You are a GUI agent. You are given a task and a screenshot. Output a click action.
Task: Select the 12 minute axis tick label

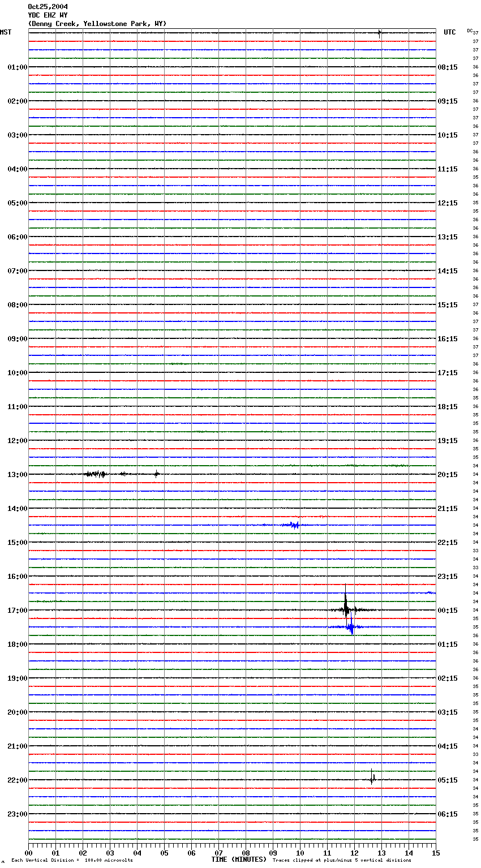click(355, 853)
